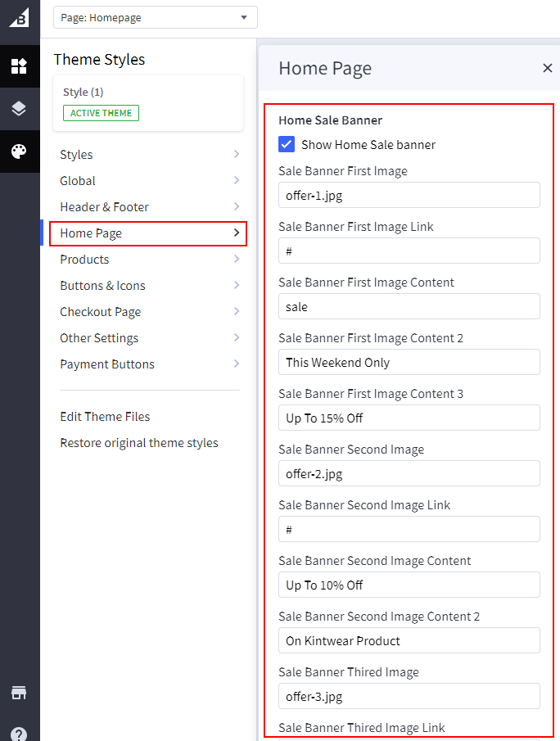Go to Checkout Page settings

pyautogui.click(x=149, y=312)
